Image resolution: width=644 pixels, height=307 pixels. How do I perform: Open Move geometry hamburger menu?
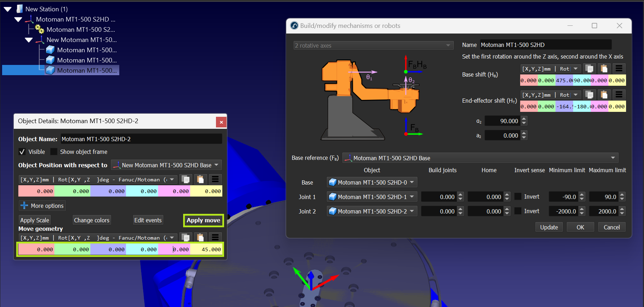click(x=215, y=237)
